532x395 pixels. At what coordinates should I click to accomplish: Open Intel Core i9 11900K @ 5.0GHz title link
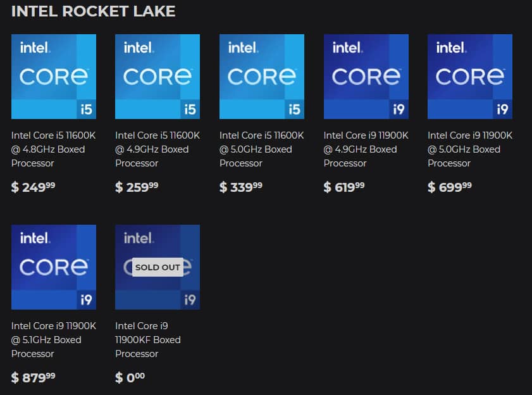[470, 149]
